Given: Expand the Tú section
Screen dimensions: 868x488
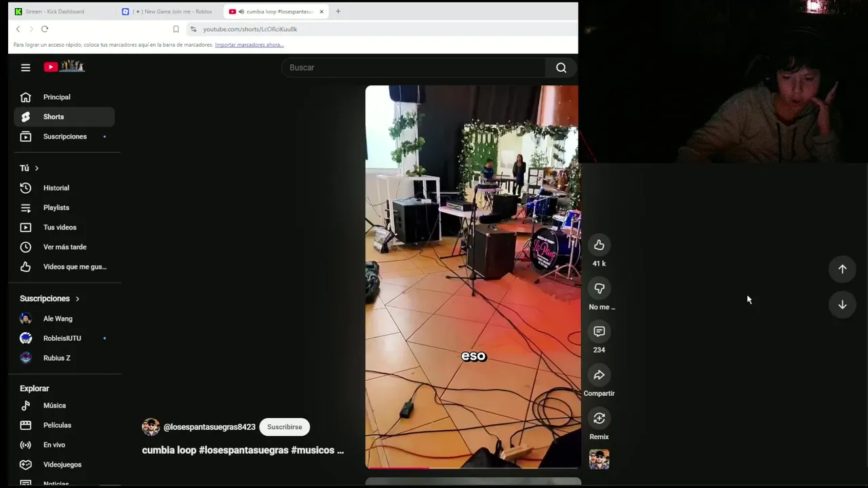Looking at the screenshot, I should [29, 168].
